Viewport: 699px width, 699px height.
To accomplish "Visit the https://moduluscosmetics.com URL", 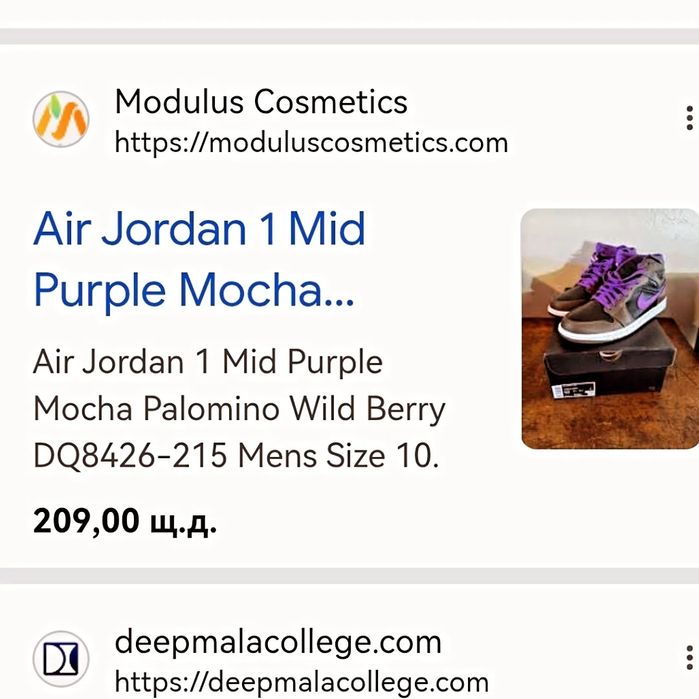I will point(311,142).
